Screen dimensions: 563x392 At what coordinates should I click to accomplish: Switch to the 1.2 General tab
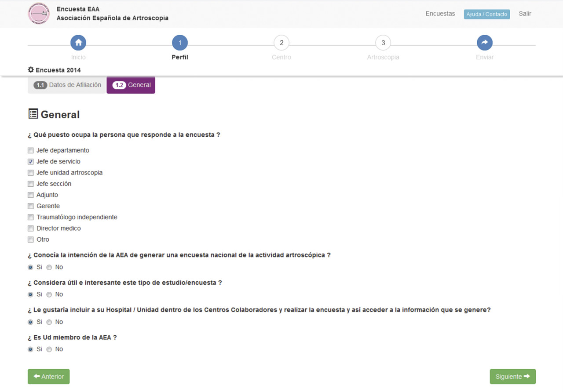[x=131, y=85]
